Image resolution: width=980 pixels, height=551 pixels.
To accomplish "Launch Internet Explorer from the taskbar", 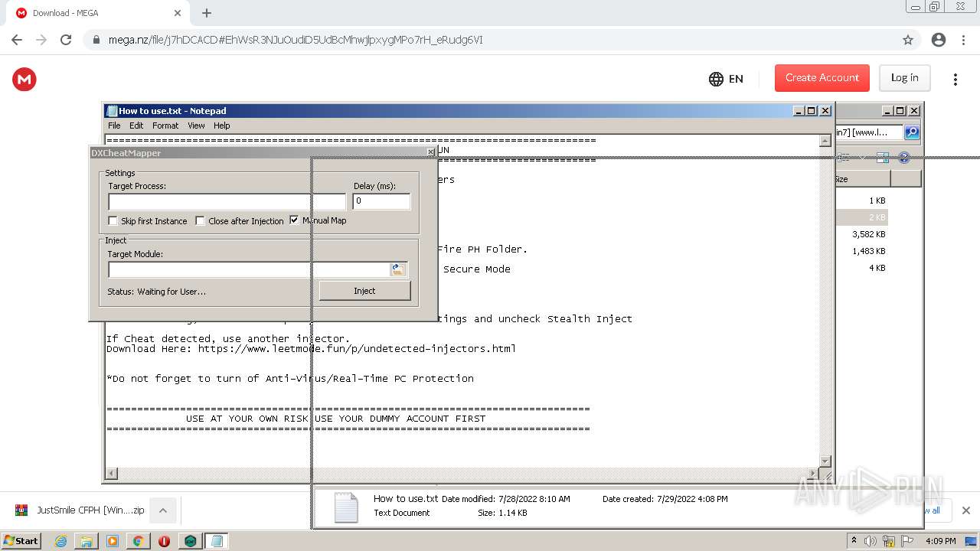I will pyautogui.click(x=61, y=541).
